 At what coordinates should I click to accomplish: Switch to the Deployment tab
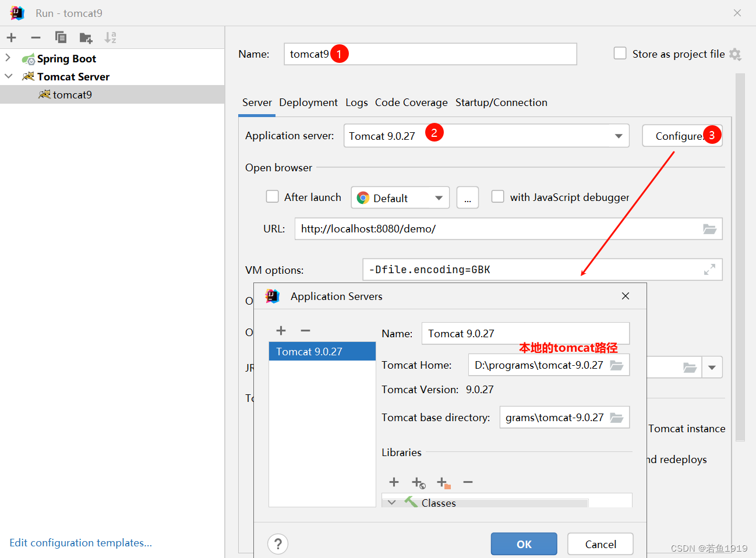pyautogui.click(x=308, y=103)
